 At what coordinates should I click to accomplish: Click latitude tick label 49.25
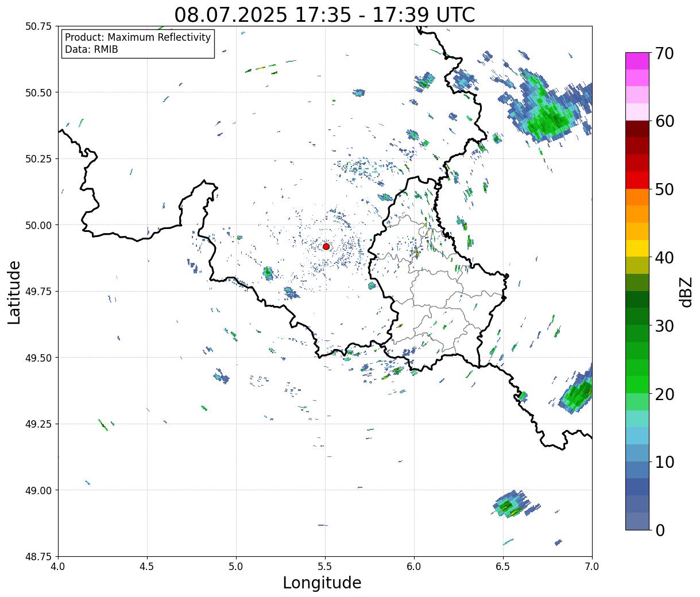pyautogui.click(x=38, y=424)
